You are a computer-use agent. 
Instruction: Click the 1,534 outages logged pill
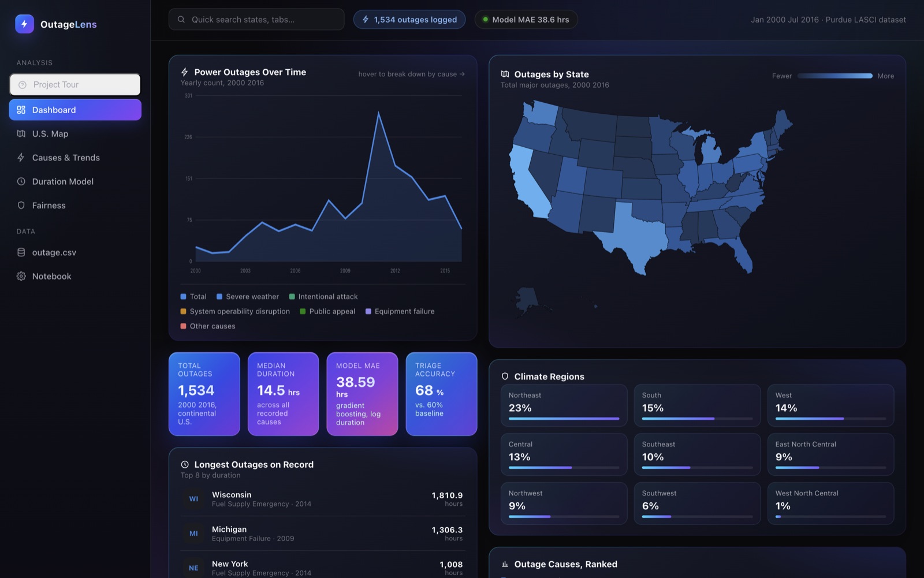409,20
